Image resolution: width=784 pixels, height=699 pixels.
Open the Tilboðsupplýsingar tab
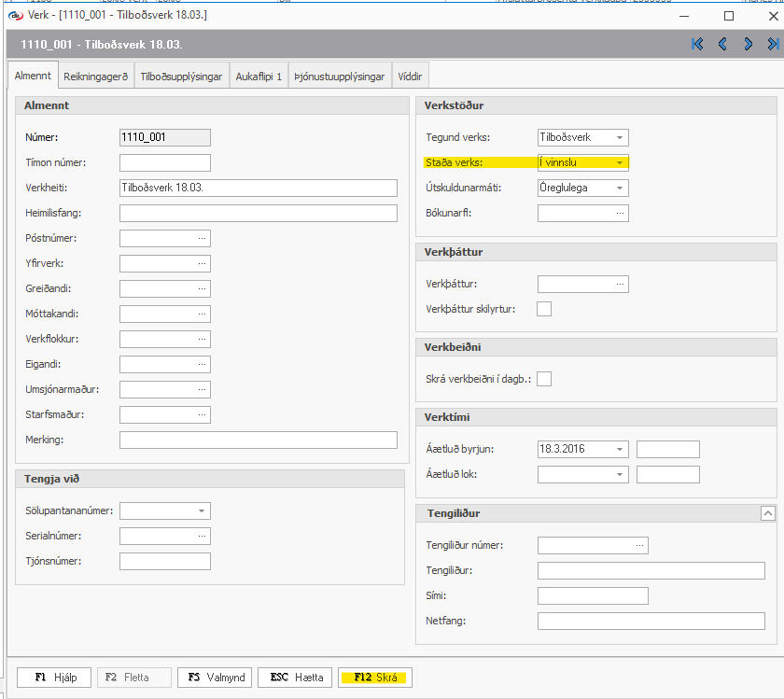pos(182,77)
